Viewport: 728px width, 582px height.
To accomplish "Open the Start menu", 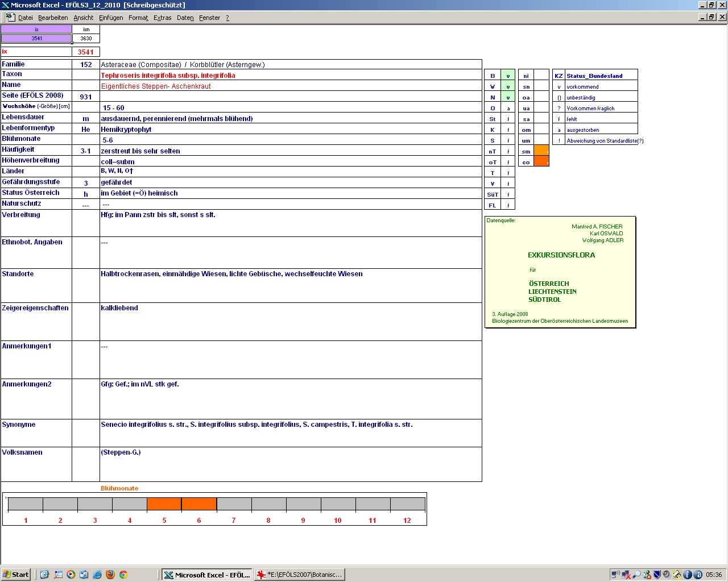I will coord(15,575).
